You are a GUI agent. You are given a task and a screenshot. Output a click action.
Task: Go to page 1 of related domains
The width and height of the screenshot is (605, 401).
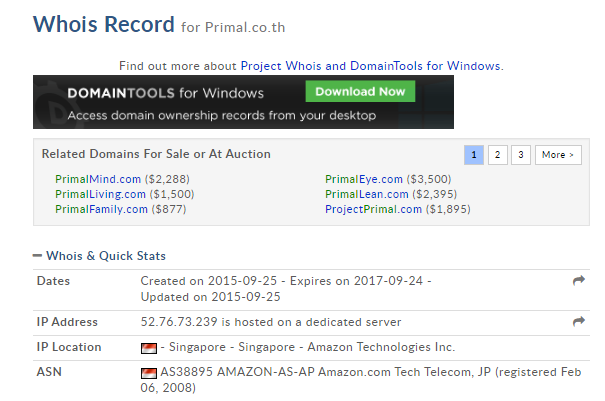[474, 155]
